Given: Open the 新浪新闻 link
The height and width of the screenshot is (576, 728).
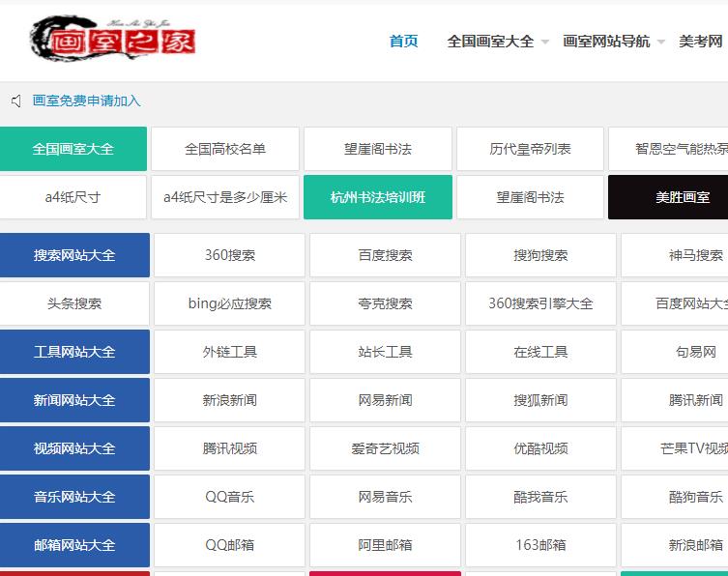Looking at the screenshot, I should coord(230,400).
